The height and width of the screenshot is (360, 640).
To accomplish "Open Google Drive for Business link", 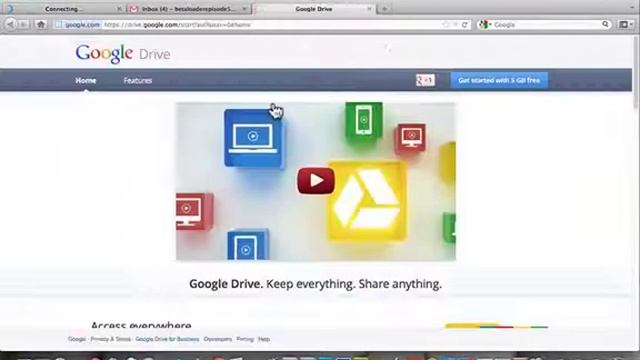I will [x=167, y=339].
